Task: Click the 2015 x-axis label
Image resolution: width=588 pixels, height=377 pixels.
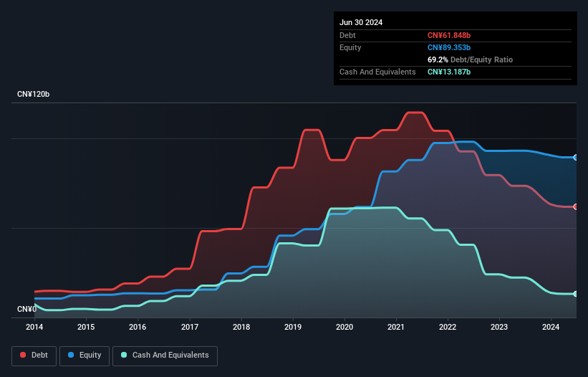Action: click(x=86, y=327)
